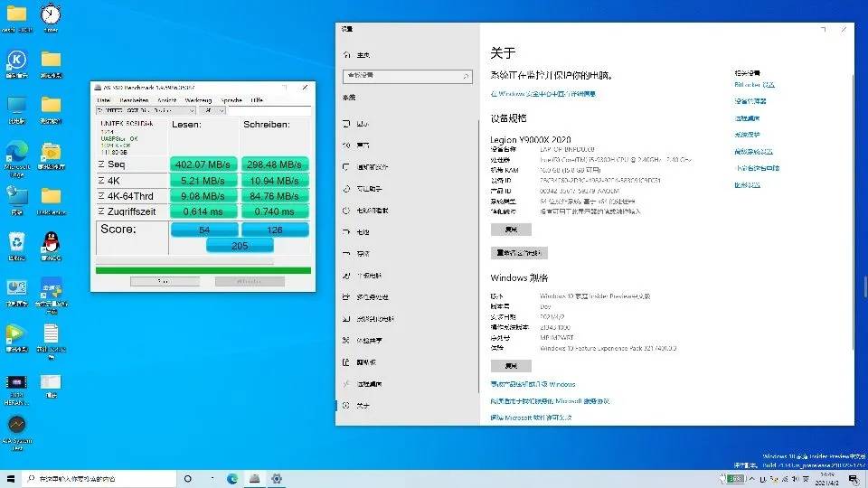The image size is (868, 488).
Task: Toggle the 4K test checkbox
Action: 101,181
